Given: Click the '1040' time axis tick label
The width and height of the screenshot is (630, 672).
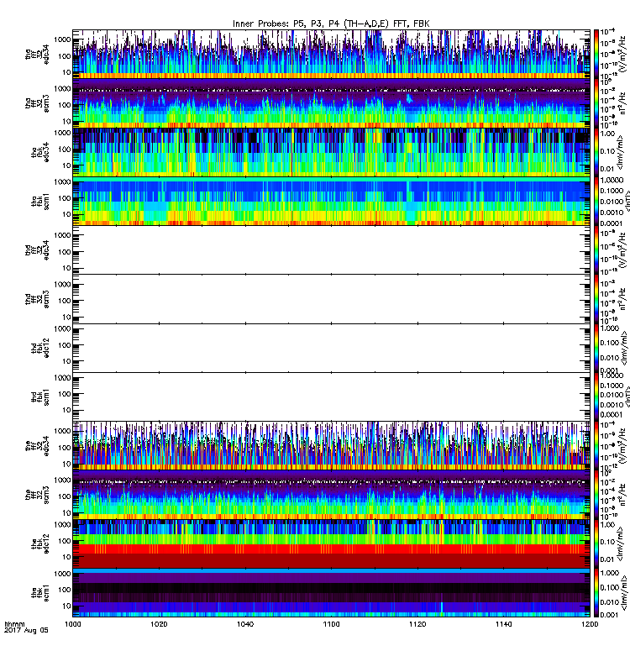Looking at the screenshot, I should click(x=245, y=624).
